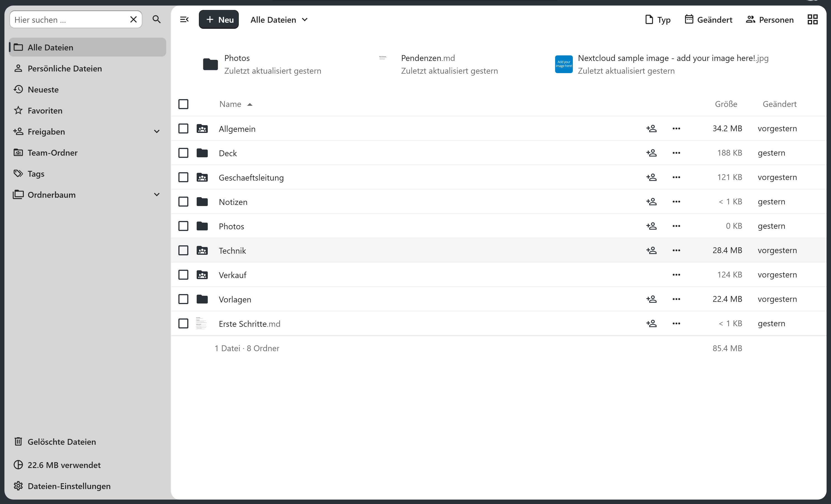This screenshot has height=504, width=831.
Task: Share the Vorlagen folder icon
Action: pos(651,299)
